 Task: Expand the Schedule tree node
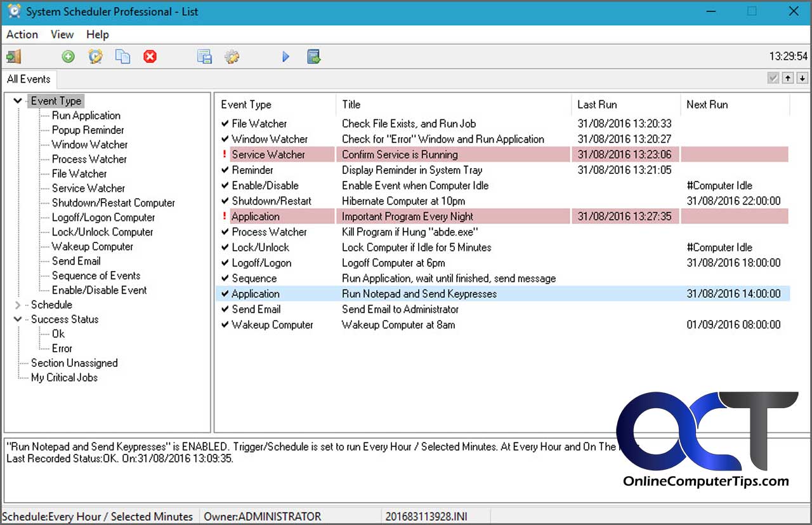tap(18, 305)
